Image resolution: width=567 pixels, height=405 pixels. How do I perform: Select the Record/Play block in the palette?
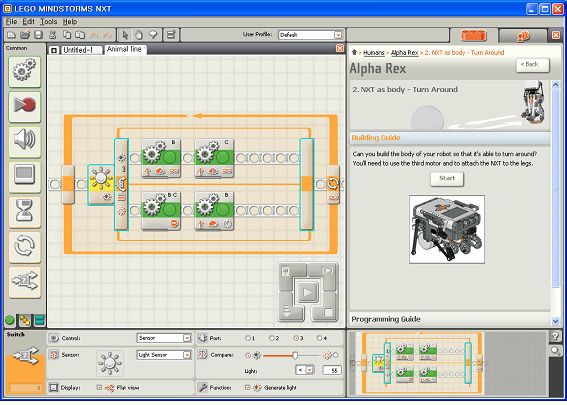(x=25, y=106)
